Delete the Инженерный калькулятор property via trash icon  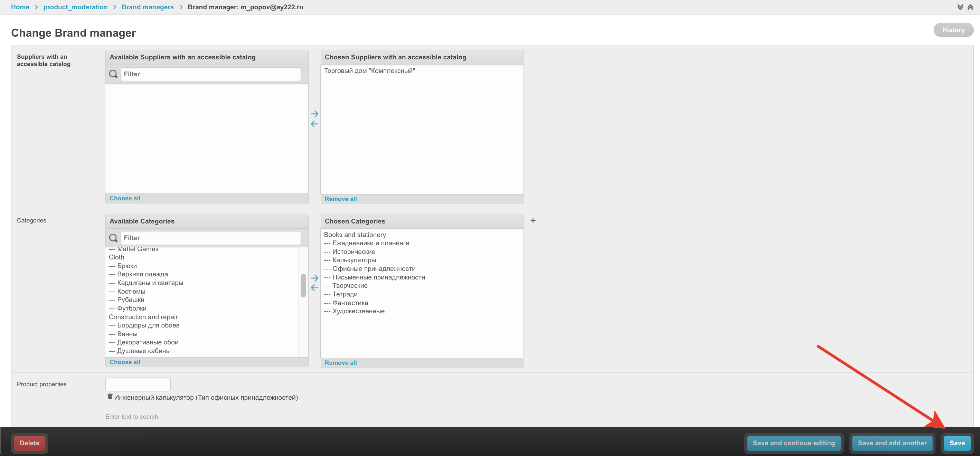110,396
